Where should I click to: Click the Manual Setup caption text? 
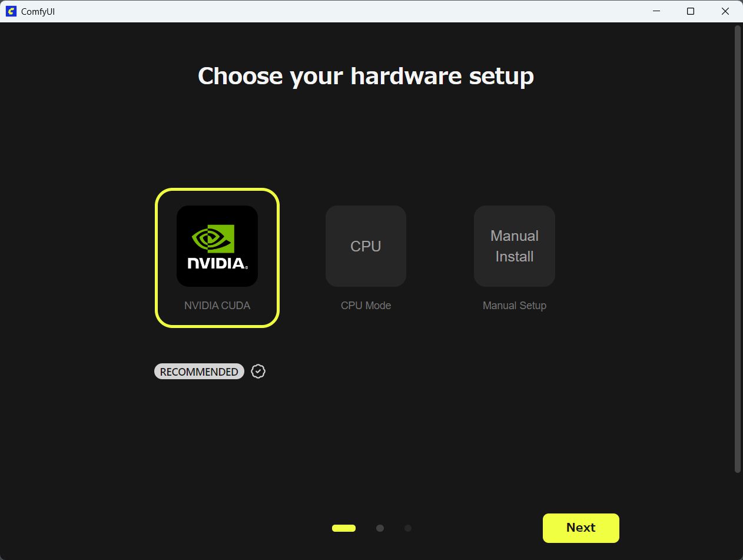515,306
